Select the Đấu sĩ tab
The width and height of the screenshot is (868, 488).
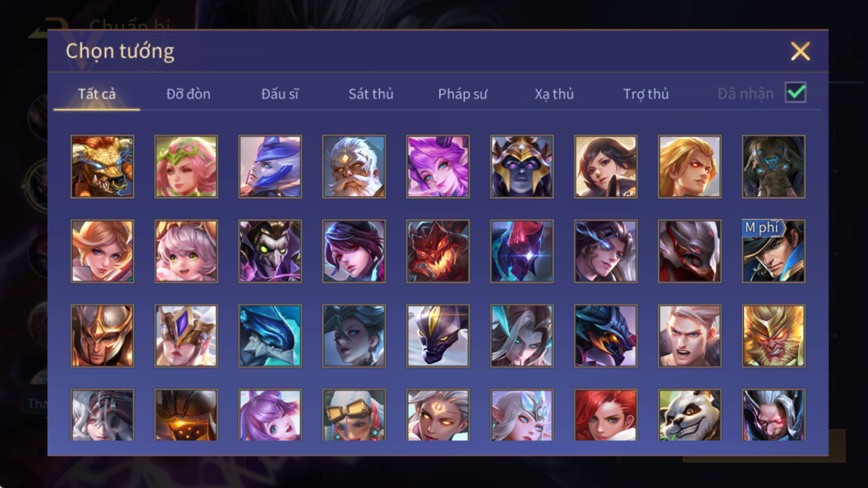[279, 94]
